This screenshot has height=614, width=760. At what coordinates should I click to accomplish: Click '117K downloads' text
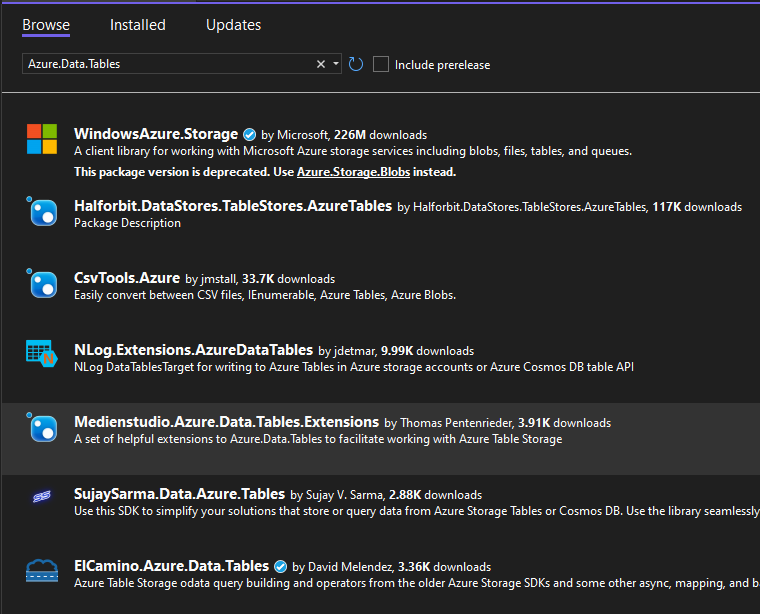point(697,207)
